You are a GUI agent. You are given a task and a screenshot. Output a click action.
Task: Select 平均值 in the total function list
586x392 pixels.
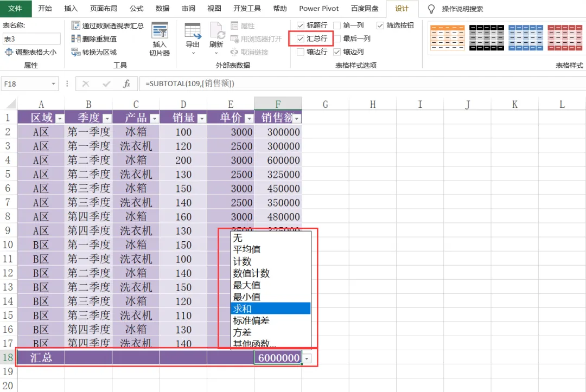[271, 249]
